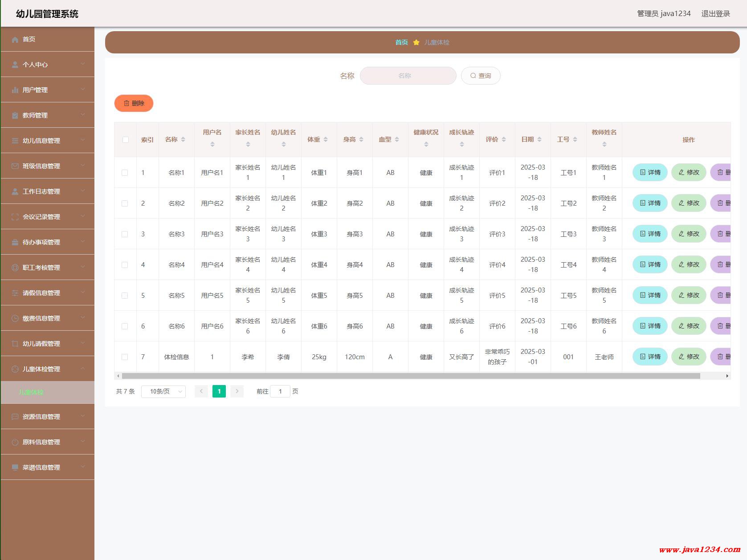
Task: Click the clipboard icon for 教师管理
Action: pyautogui.click(x=15, y=116)
